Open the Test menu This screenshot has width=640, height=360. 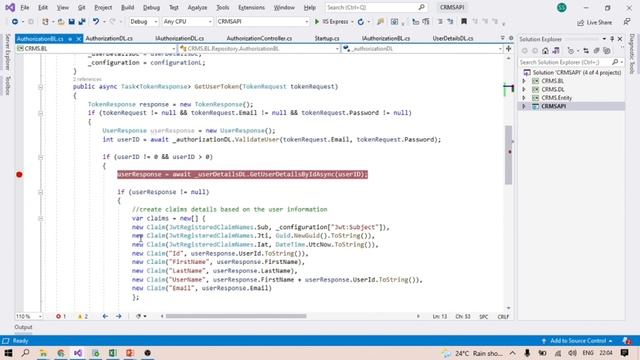(174, 7)
